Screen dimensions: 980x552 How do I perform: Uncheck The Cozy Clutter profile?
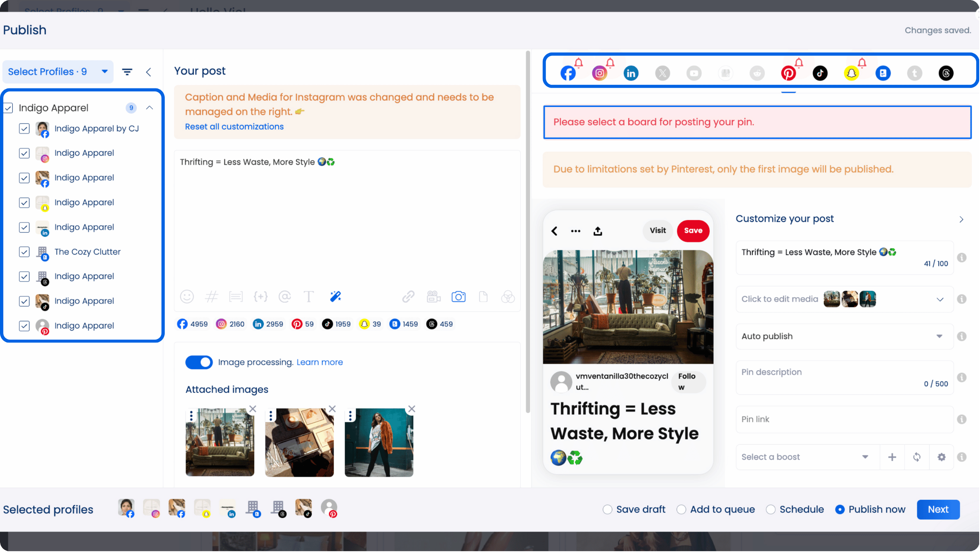24,252
